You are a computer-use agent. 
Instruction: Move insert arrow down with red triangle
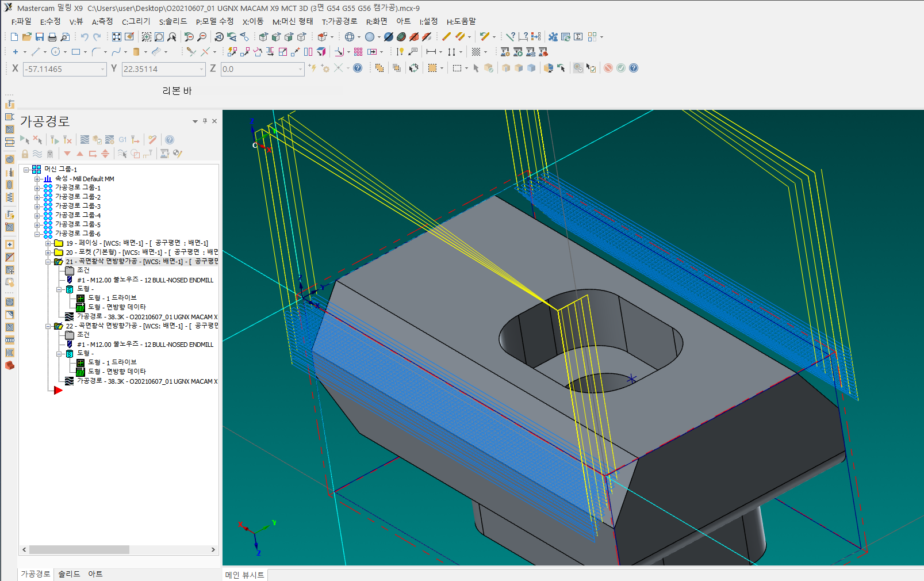pyautogui.click(x=67, y=154)
